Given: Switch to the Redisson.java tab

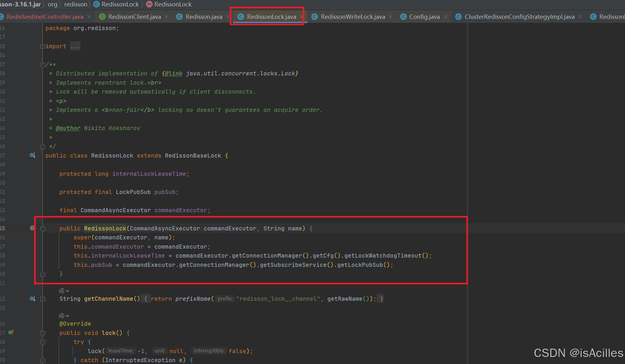Looking at the screenshot, I should coord(203,16).
